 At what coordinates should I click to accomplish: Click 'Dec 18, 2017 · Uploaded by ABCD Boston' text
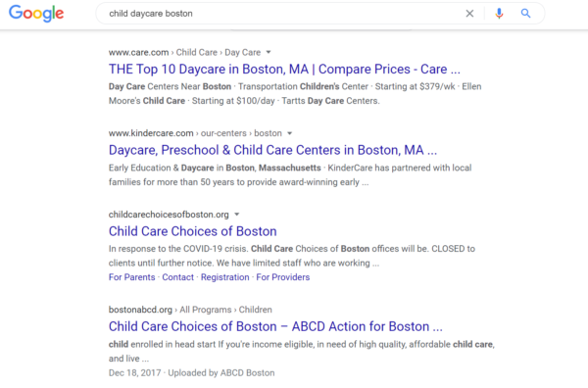click(192, 373)
